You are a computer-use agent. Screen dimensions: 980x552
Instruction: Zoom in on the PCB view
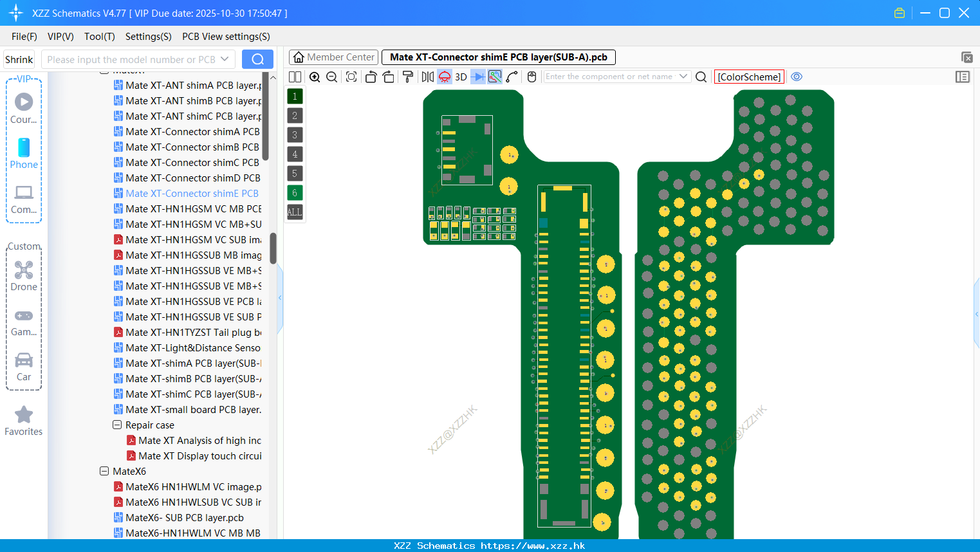coord(315,77)
